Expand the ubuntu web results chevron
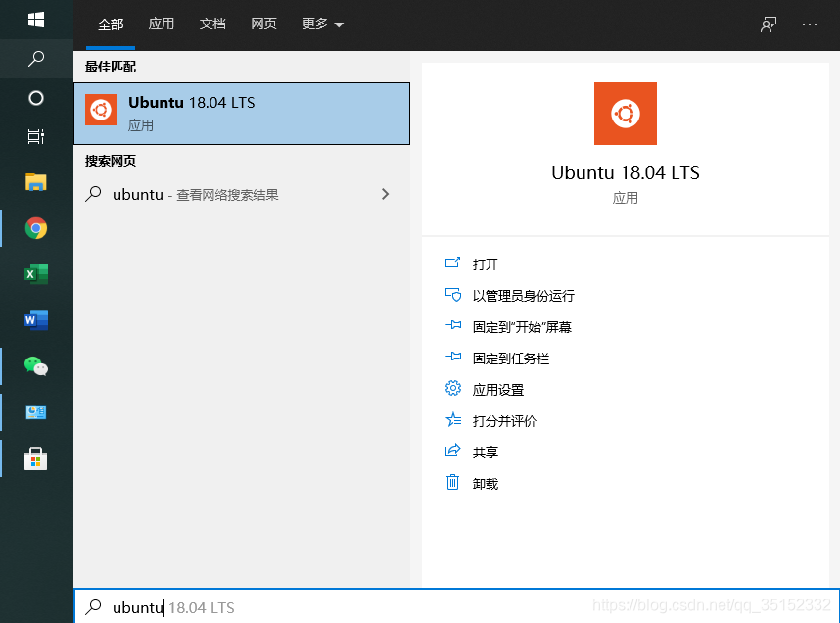This screenshot has width=840, height=623. coord(385,194)
